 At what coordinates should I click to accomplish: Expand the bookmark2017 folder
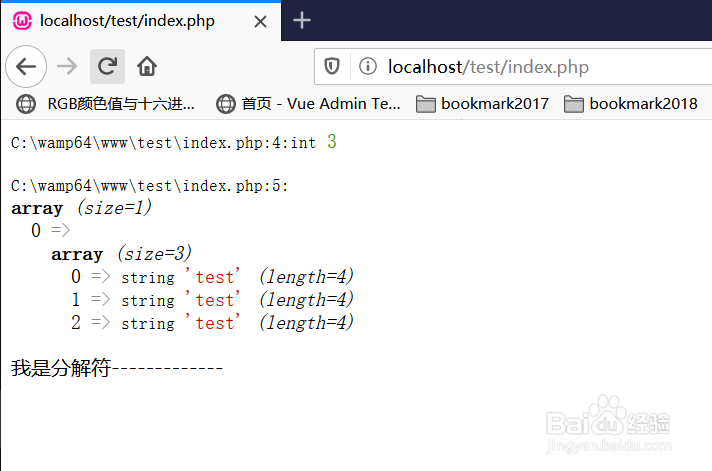482,103
